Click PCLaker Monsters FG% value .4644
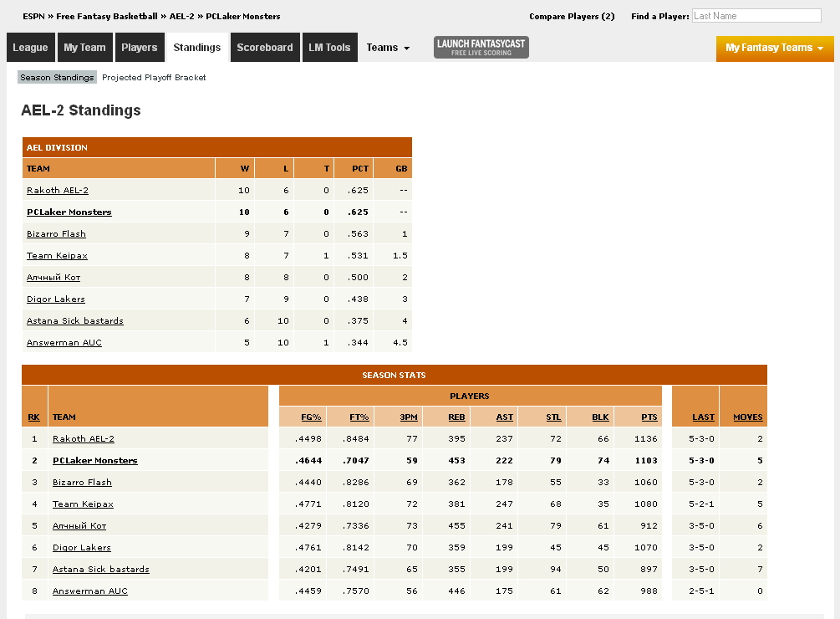Viewport: 840px width, 619px height. point(308,461)
